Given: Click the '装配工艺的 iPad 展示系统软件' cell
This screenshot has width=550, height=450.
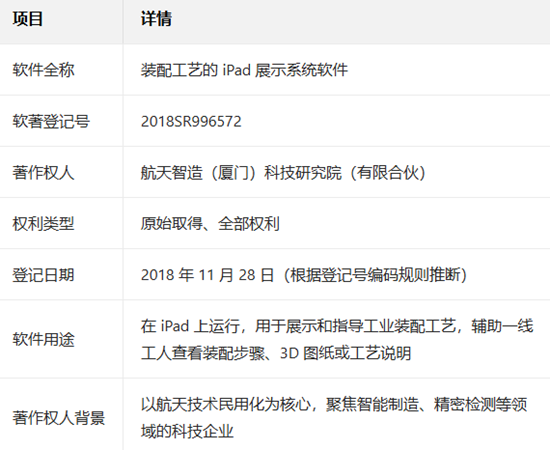Looking at the screenshot, I should click(x=244, y=70).
